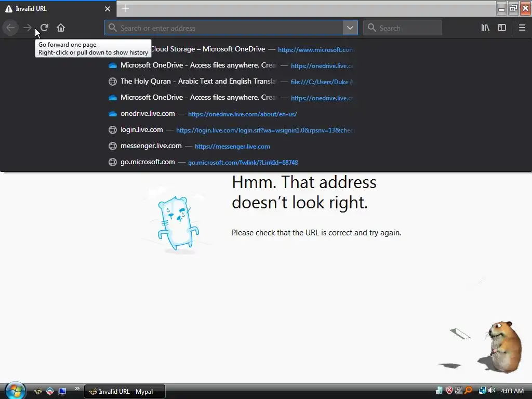Click the Forward navigation arrow
Viewport: 532px width, 399px height.
point(28,28)
